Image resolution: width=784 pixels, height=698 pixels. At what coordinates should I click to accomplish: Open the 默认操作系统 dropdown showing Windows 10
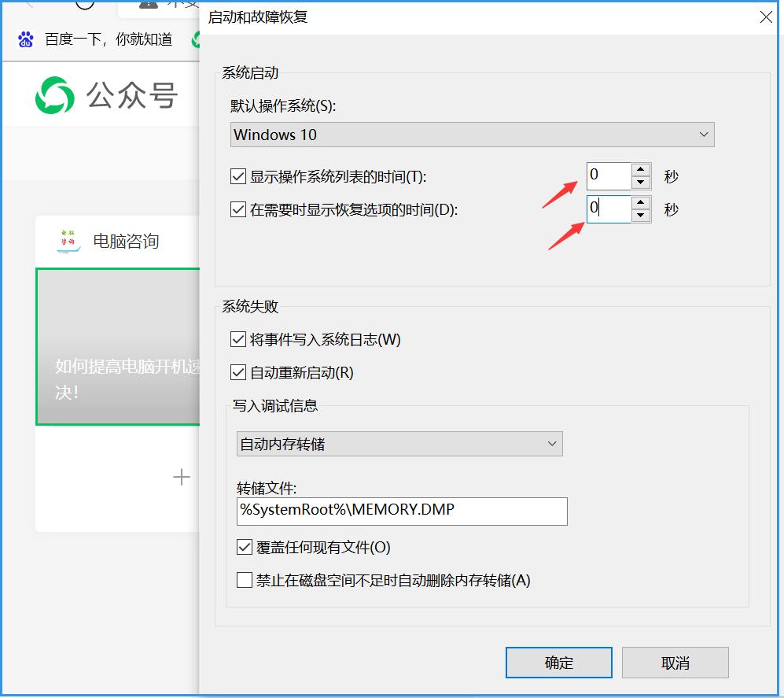click(472, 135)
